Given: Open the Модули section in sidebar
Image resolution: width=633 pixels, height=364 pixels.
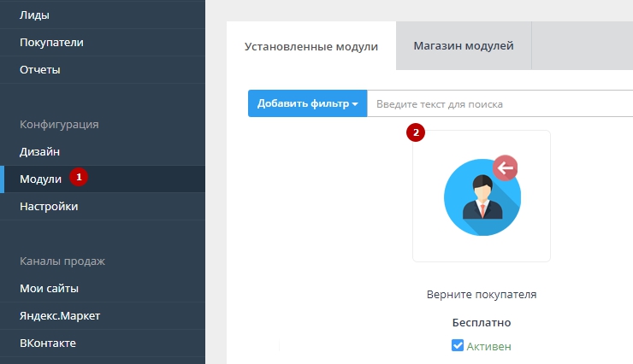Looking at the screenshot, I should click(40, 179).
